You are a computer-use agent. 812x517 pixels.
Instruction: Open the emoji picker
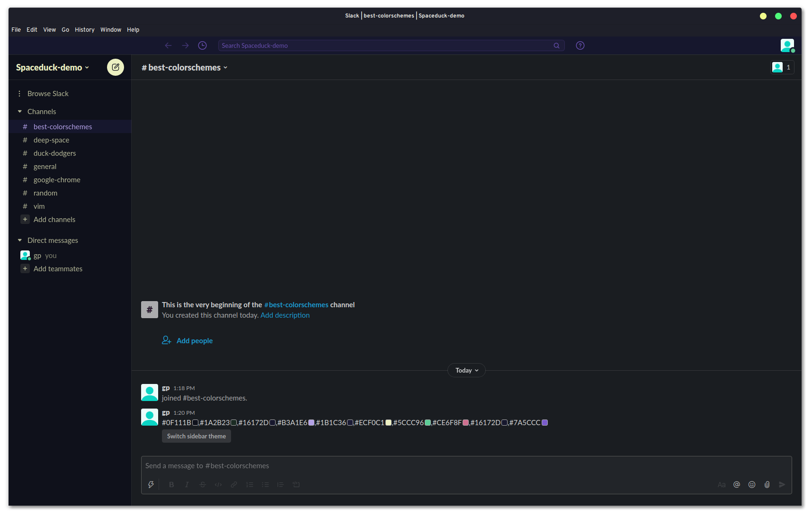(752, 484)
